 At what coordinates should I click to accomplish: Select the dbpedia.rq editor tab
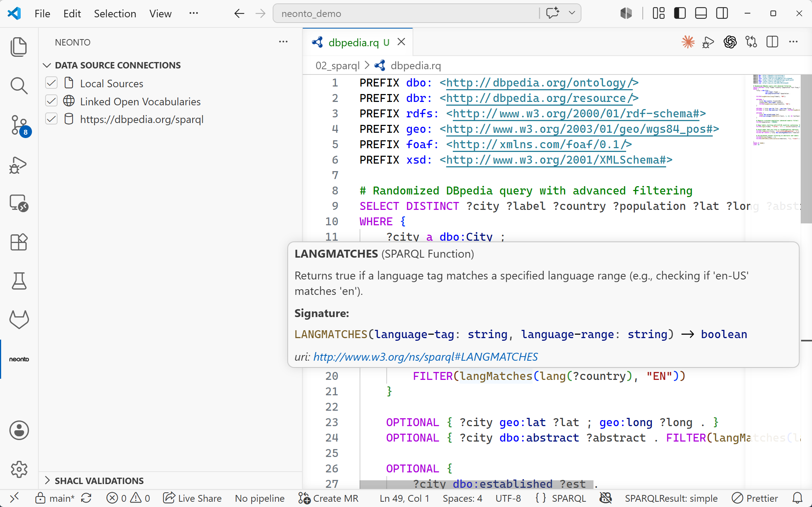(x=357, y=42)
